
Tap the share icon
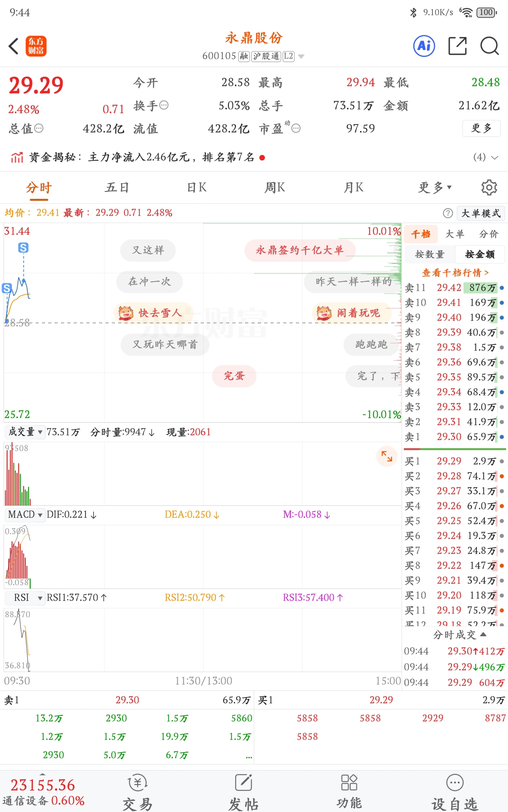458,46
